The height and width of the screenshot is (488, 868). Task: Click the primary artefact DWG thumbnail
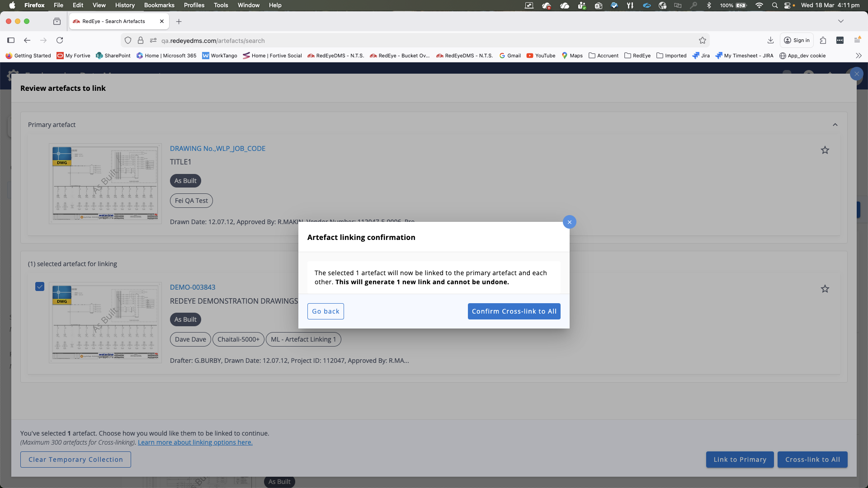pyautogui.click(x=105, y=183)
